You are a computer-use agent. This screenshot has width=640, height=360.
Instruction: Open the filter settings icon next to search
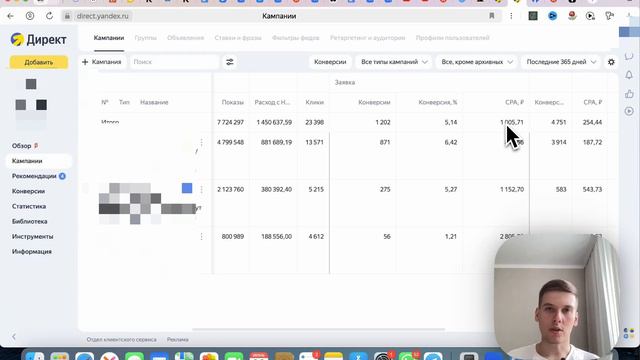(x=230, y=62)
